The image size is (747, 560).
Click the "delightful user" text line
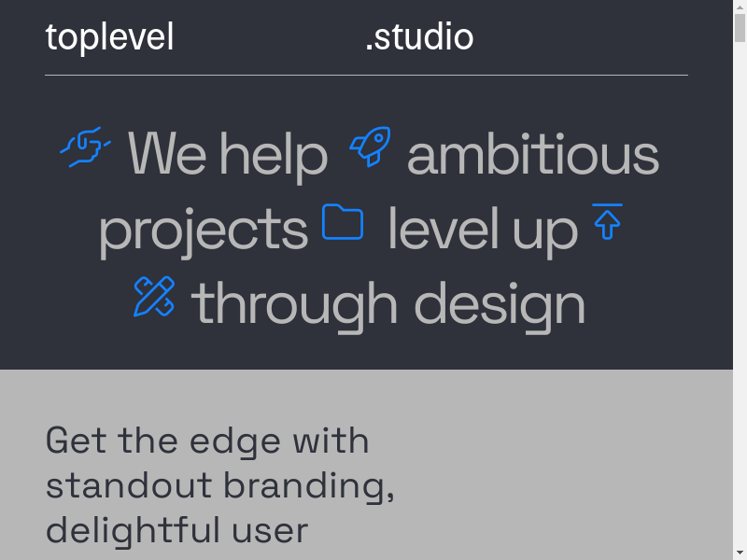[x=176, y=530]
